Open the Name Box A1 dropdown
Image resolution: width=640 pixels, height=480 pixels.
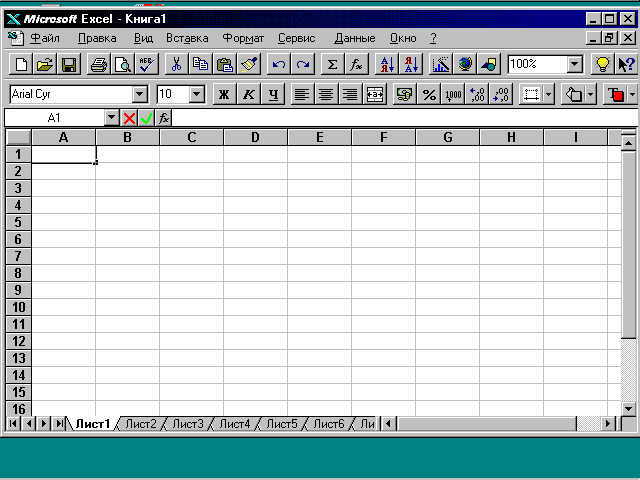(111, 118)
